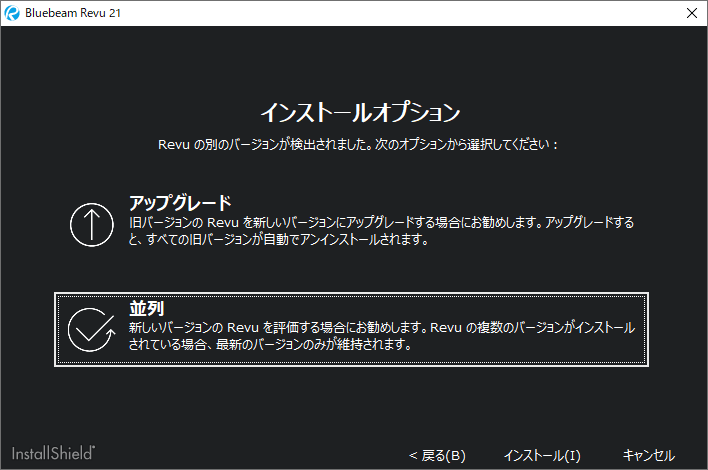Click the Bluebeam Revu logo in title bar
This screenshot has height=470, width=708.
coord(12,13)
